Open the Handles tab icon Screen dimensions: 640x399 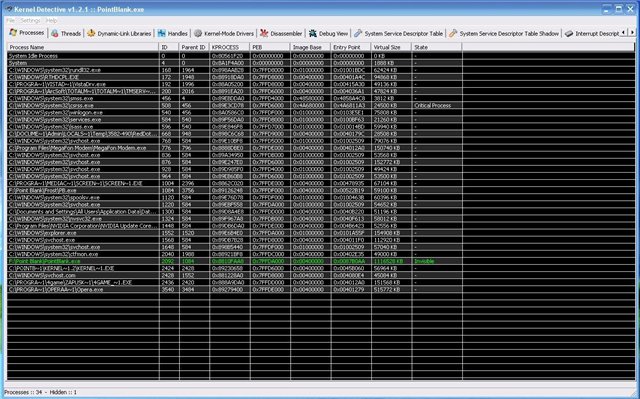(162, 33)
